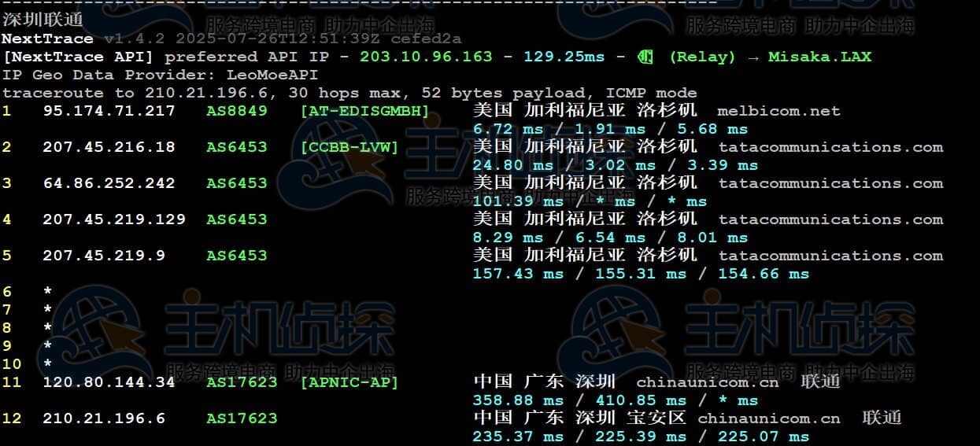Click hop number 6 timeout row
This screenshot has width=980, height=446.
[27, 292]
